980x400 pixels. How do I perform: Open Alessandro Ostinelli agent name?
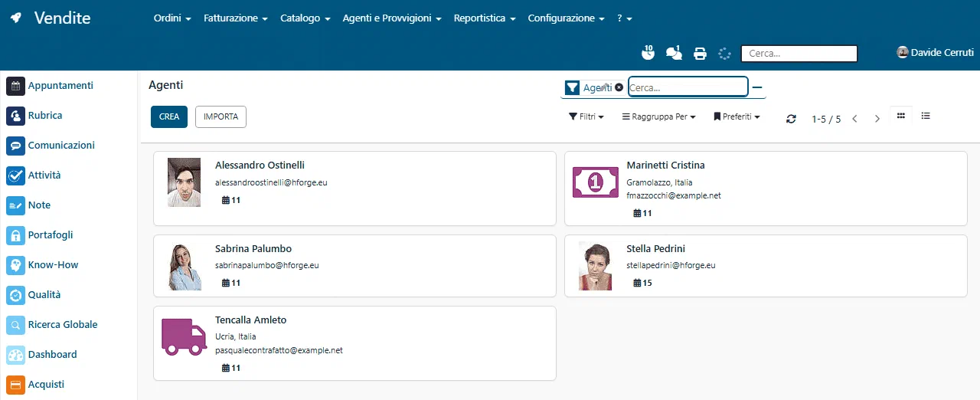click(260, 166)
